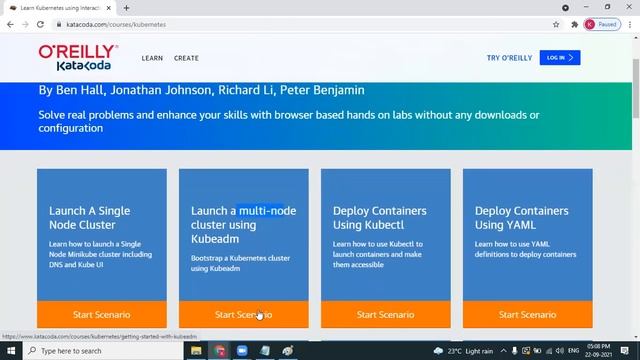
Task: Open File Explorer from the taskbar
Action: (196, 351)
